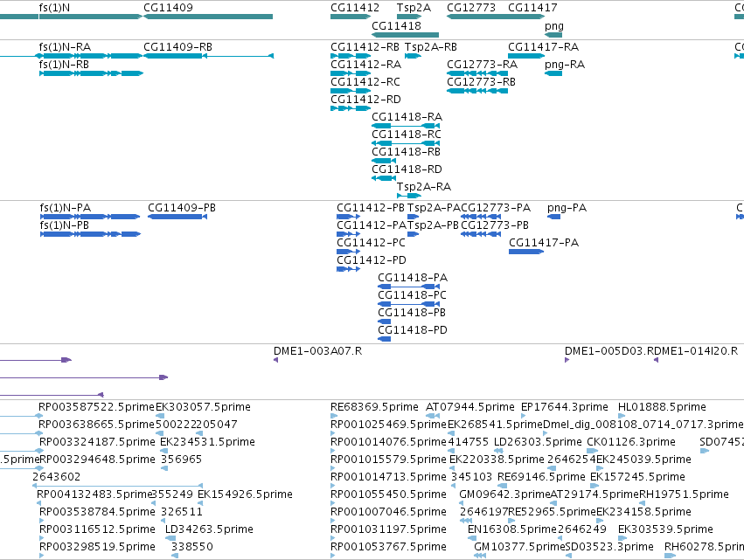Select the fs(1)N gene feature

click(91, 17)
